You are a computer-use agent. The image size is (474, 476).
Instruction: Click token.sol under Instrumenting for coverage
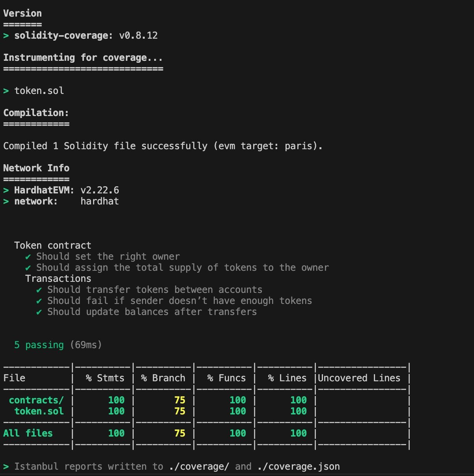click(39, 91)
